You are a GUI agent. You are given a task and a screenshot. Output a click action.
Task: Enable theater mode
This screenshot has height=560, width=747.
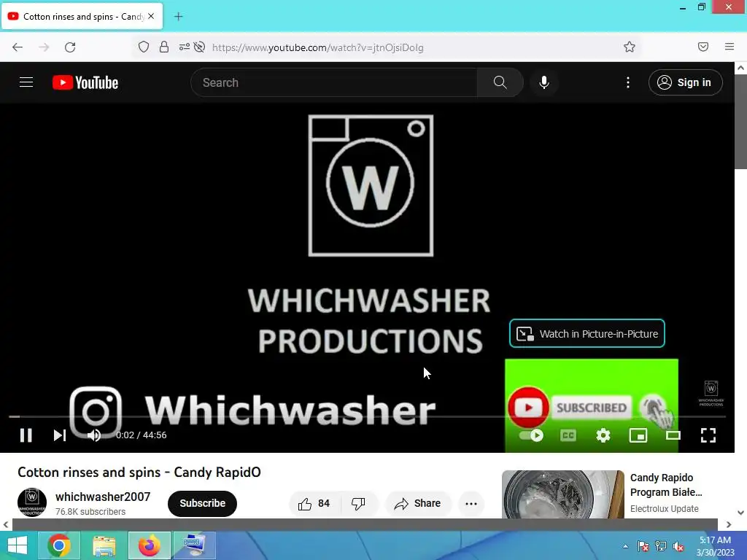click(x=673, y=435)
